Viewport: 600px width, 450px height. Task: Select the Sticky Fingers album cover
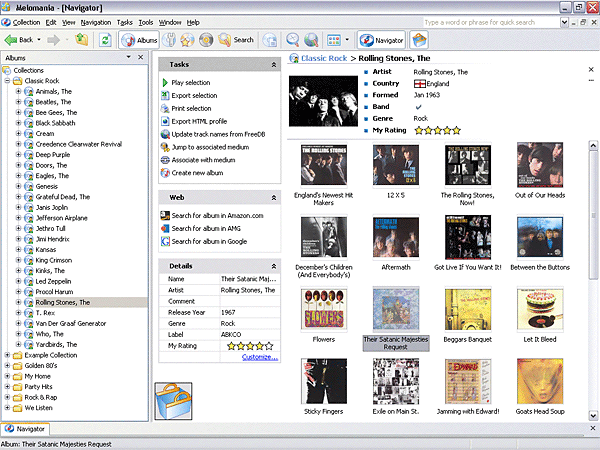point(324,381)
